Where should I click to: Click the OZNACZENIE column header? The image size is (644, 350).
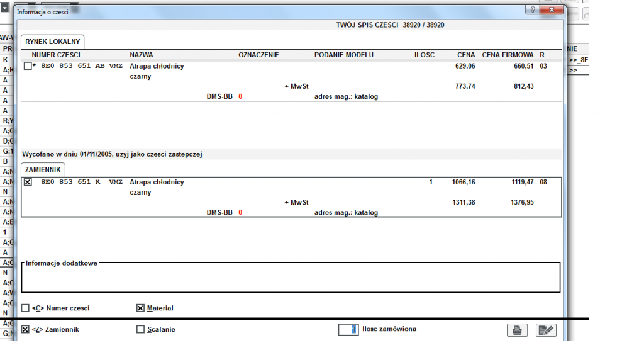click(x=258, y=55)
